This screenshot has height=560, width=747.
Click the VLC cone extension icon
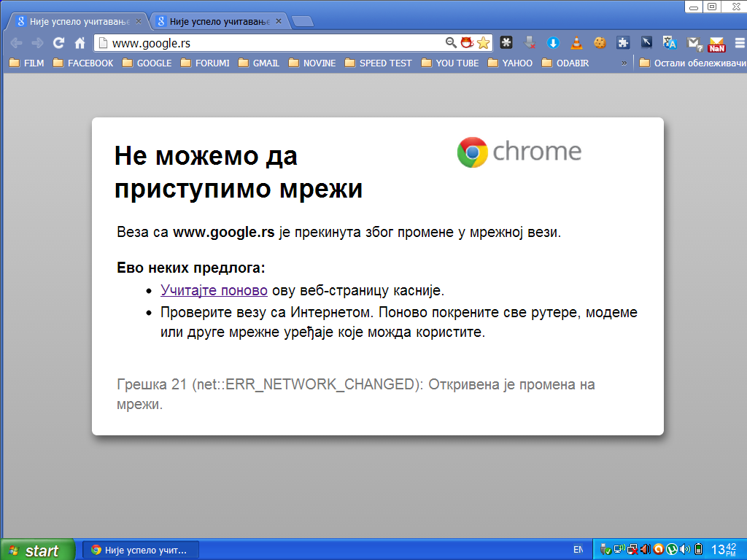[x=576, y=43]
